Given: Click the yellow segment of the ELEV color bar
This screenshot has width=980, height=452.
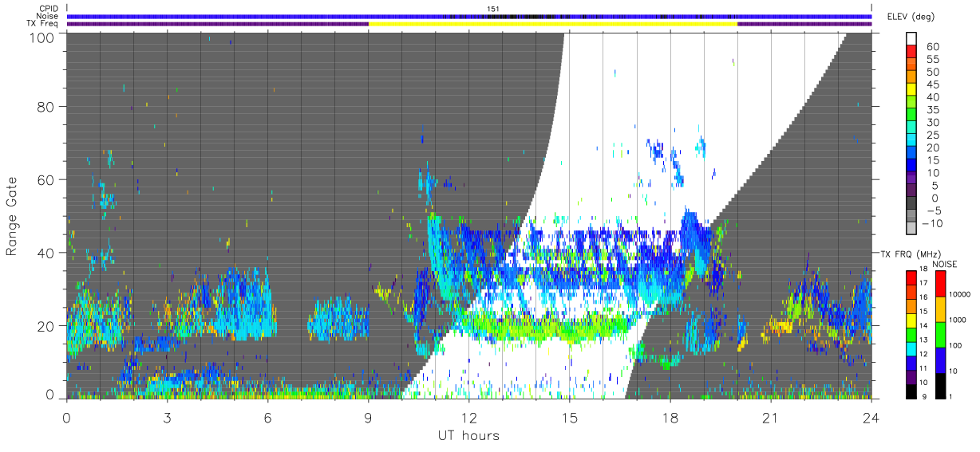Looking at the screenshot, I should coord(911,90).
